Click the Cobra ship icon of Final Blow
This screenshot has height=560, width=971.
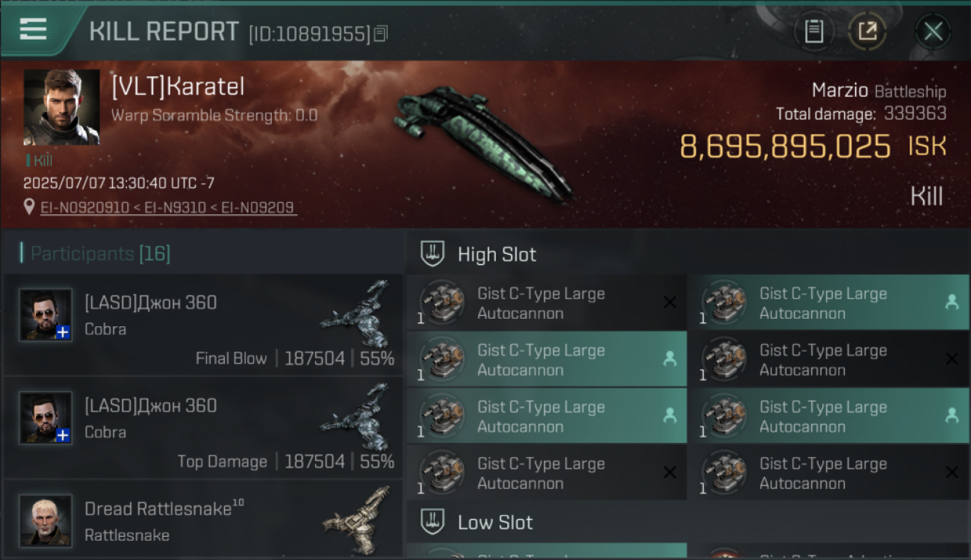coord(356,306)
